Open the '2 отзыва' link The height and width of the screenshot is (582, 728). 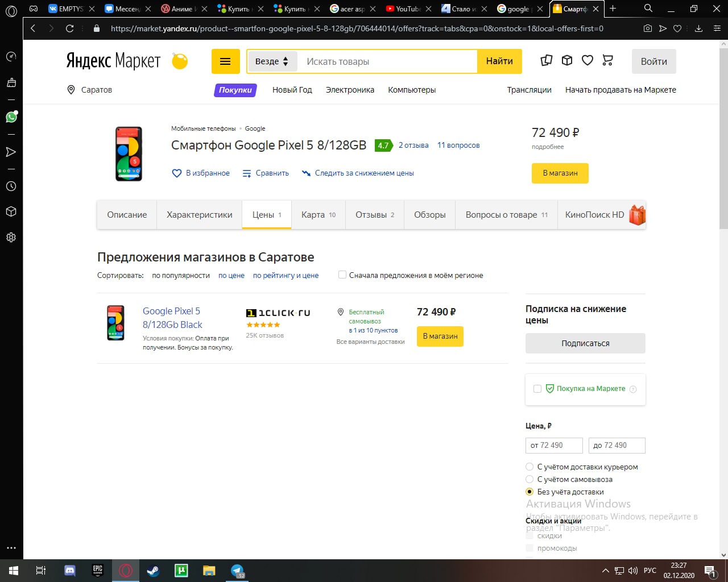pyautogui.click(x=413, y=145)
